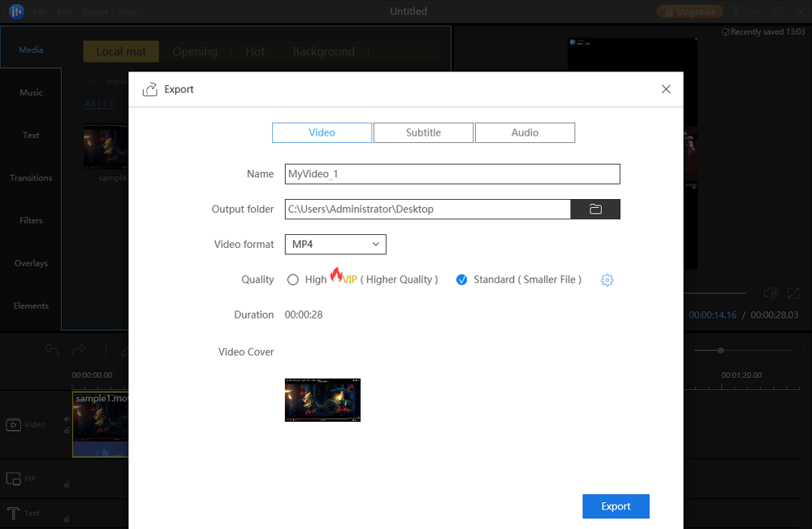Click the PIP track icon
The height and width of the screenshot is (529, 812).
[x=13, y=479]
